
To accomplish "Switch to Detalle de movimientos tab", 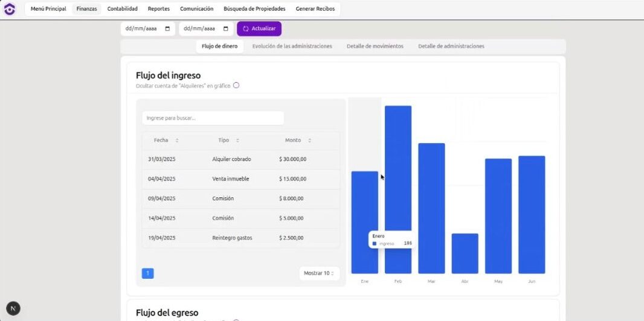I will point(375,46).
